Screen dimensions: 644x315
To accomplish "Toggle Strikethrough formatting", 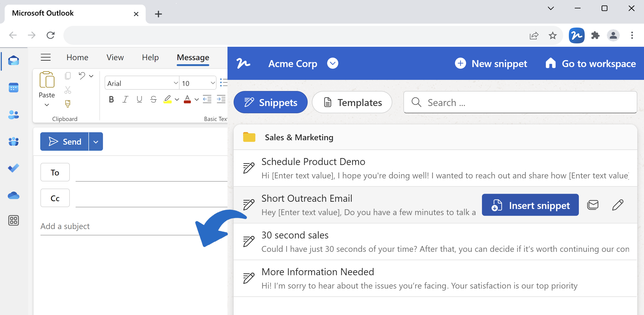I will tap(153, 99).
